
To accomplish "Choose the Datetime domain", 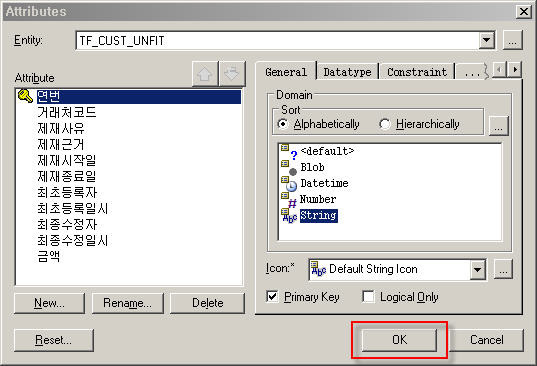I will tap(324, 183).
